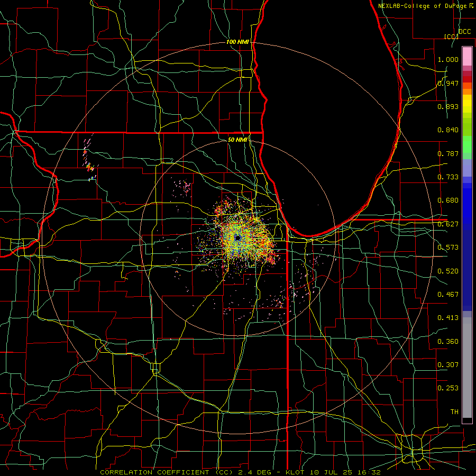
Task: Click the KLOT radar site identifier
Action: coord(295,472)
